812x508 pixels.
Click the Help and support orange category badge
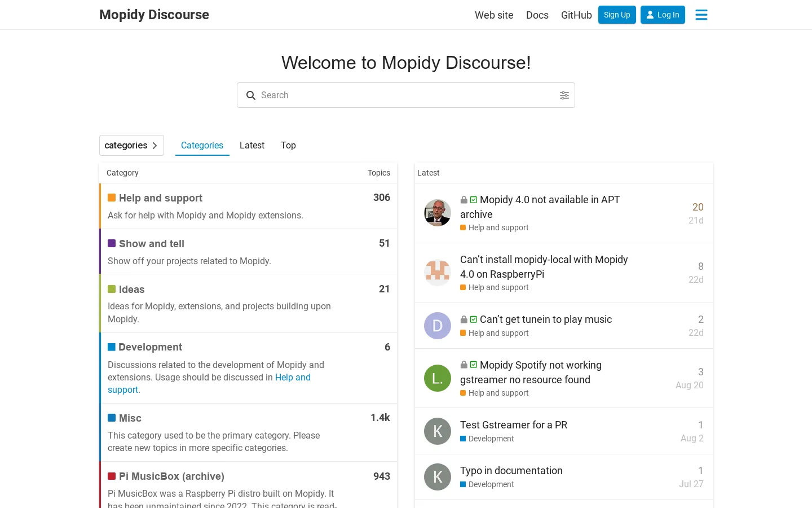pyautogui.click(x=112, y=198)
